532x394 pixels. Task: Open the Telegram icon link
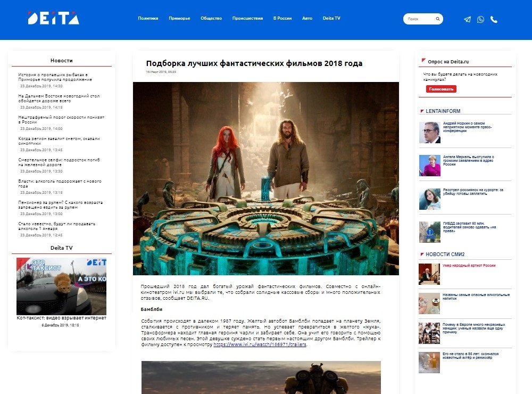coord(467,19)
